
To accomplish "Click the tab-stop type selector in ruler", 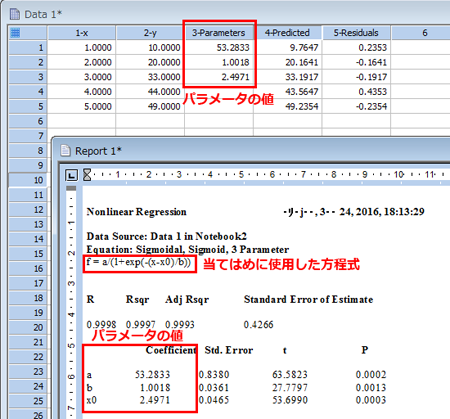I will pos(72,175).
